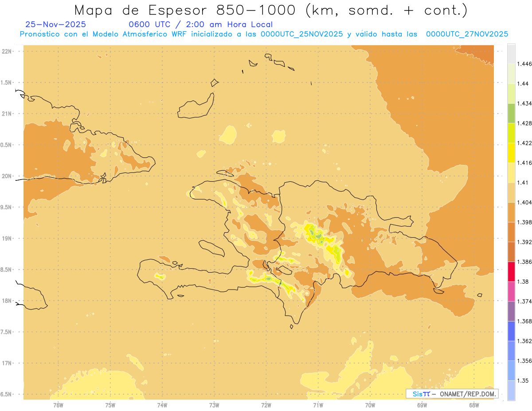Pick the blue colorbar swatch between 1.362 and 1.368
532x411 pixels.
click(x=511, y=331)
